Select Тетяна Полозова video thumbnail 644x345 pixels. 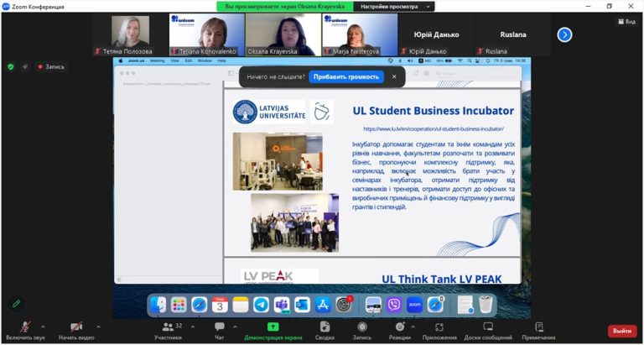click(131, 34)
